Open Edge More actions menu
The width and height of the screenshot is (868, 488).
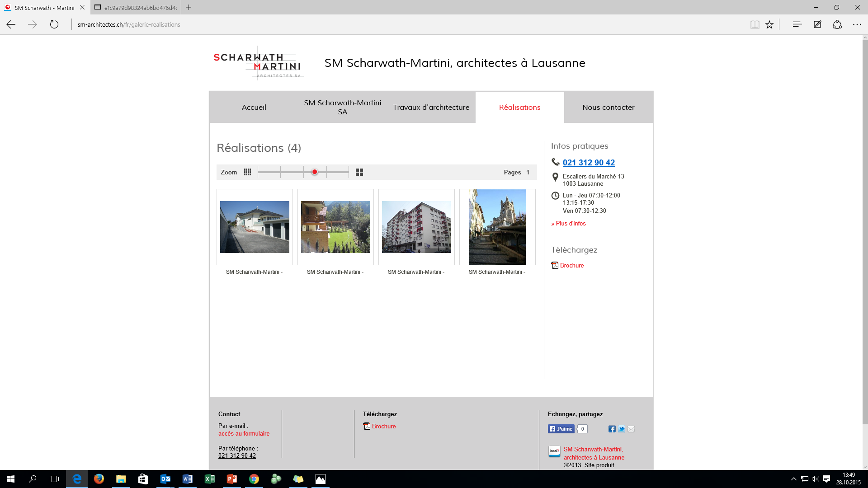857,24
